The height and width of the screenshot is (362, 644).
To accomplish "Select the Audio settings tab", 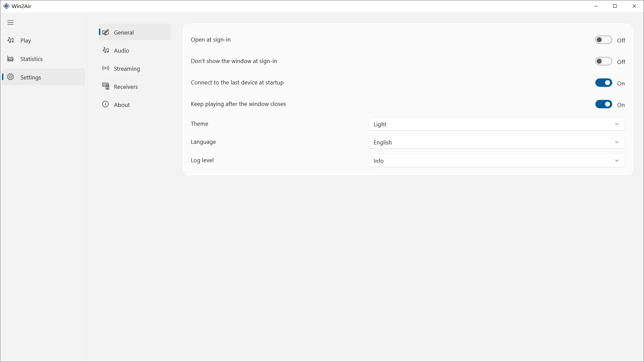I will (135, 50).
